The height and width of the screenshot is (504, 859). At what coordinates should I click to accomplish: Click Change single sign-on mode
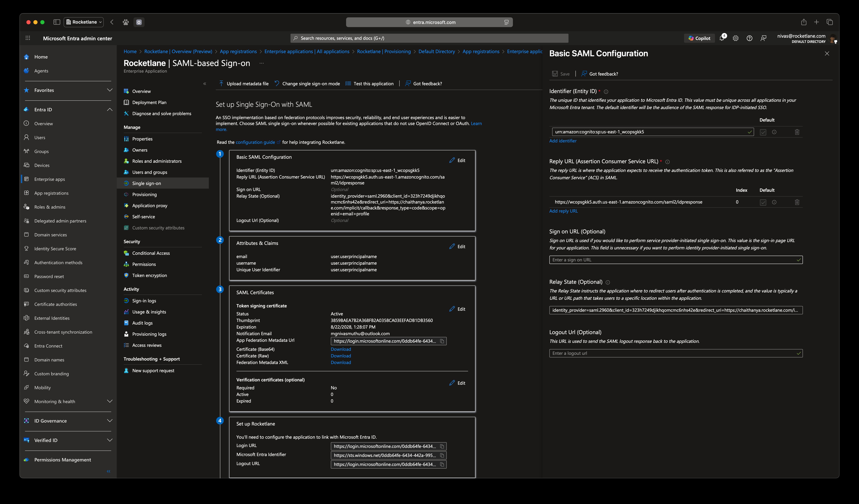pos(307,84)
